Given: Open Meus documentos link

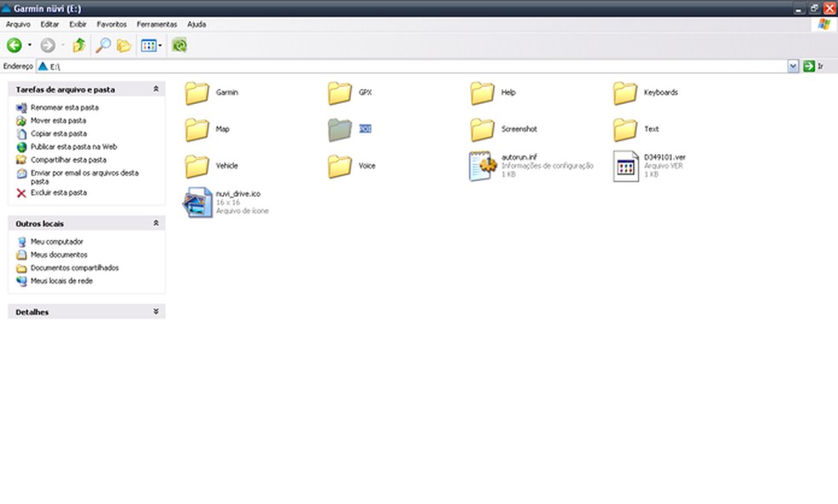Looking at the screenshot, I should tap(59, 255).
